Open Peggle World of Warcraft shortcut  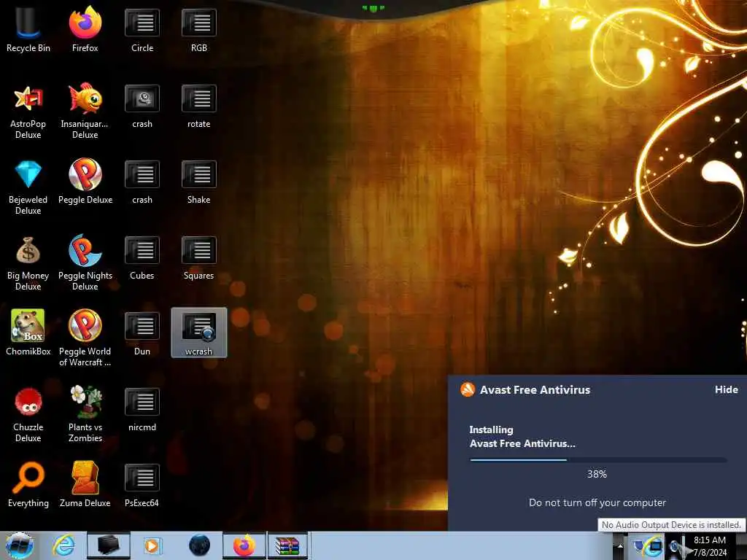click(x=85, y=338)
